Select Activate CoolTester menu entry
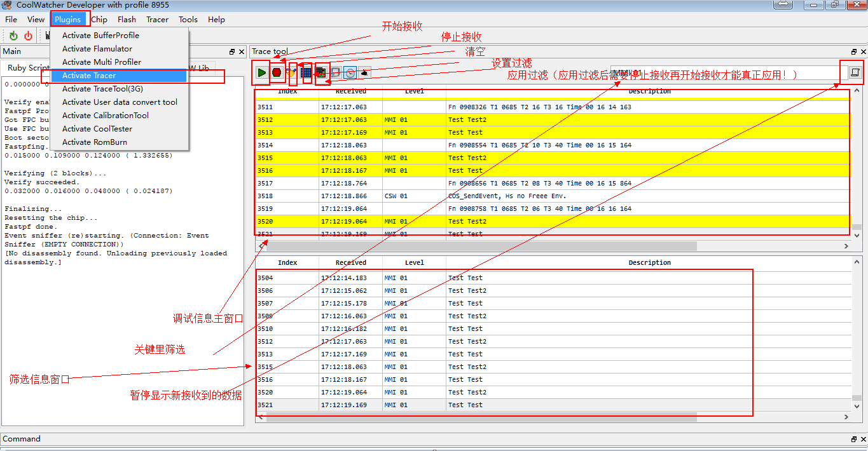Viewport: 868px width, 451px height. [119, 129]
